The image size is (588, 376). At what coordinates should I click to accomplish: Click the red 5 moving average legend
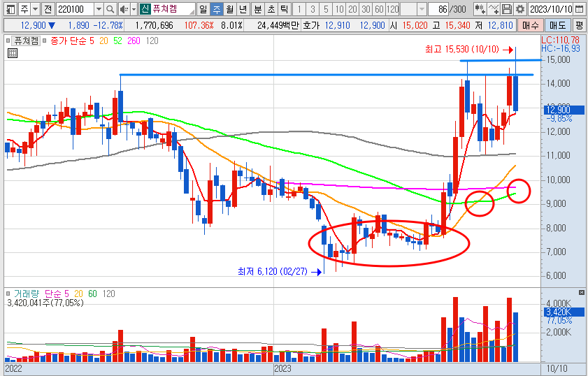coord(92,41)
